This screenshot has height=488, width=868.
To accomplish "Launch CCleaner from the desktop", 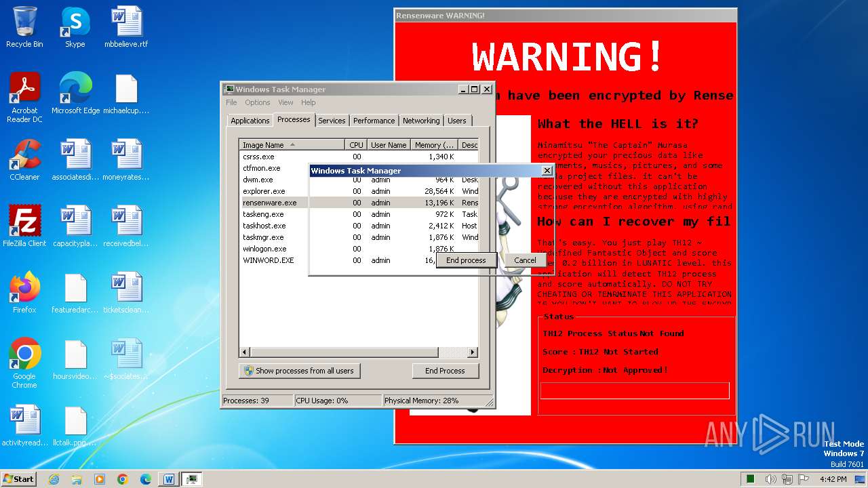I will click(24, 160).
